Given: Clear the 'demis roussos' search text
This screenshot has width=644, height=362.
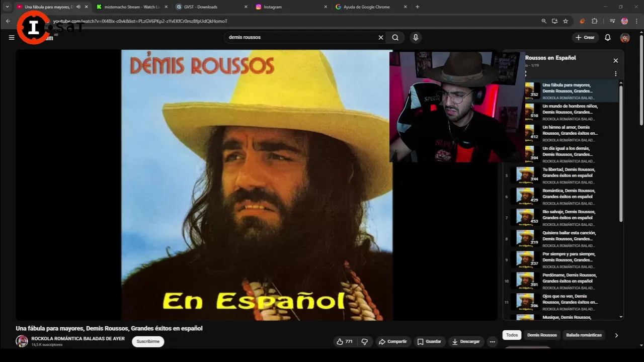Looking at the screenshot, I should [381, 37].
